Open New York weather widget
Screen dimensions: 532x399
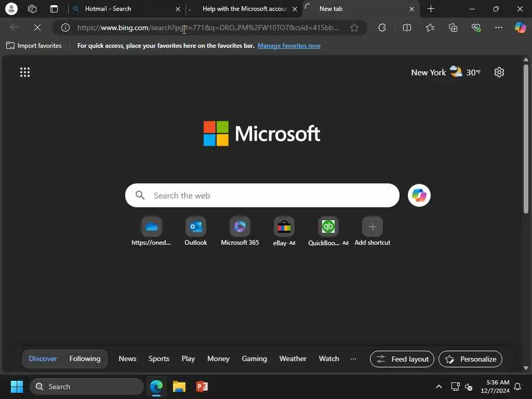(x=446, y=72)
